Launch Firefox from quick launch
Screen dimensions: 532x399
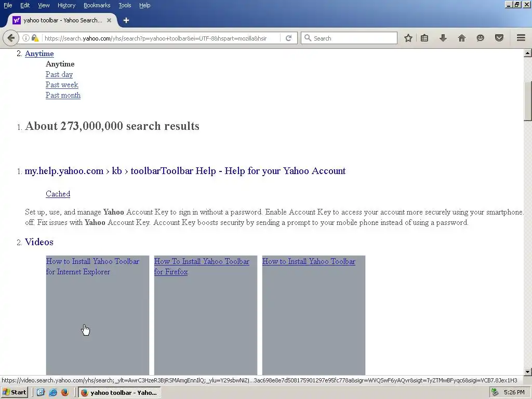(65, 393)
